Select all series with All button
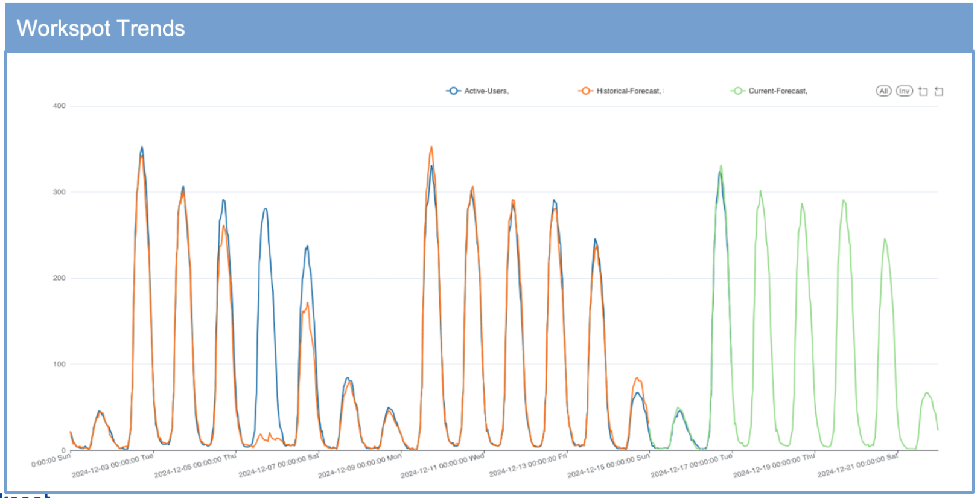The width and height of the screenshot is (980, 498). coord(883,91)
